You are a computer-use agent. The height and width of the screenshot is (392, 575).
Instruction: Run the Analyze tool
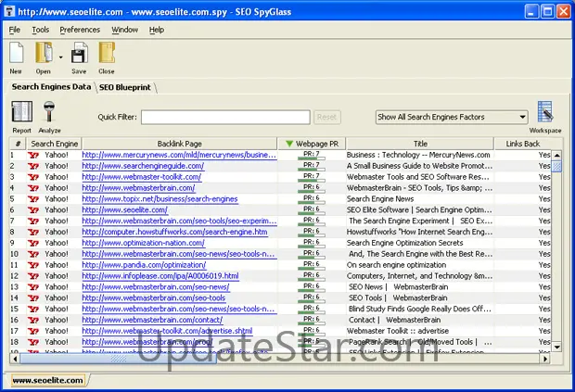[49, 113]
